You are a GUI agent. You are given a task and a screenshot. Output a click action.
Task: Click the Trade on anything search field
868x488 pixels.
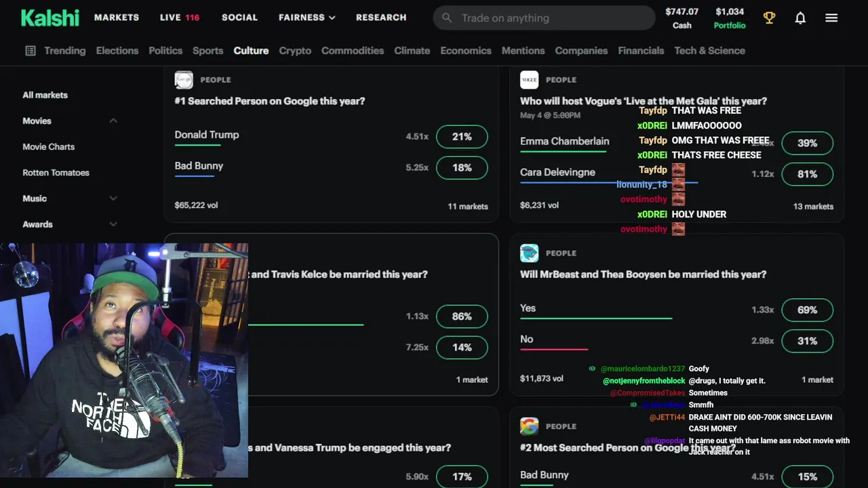tap(544, 18)
